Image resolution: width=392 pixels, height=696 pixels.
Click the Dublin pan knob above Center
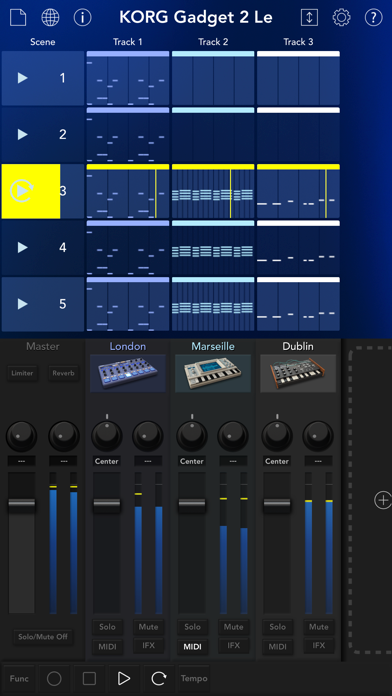point(277,437)
